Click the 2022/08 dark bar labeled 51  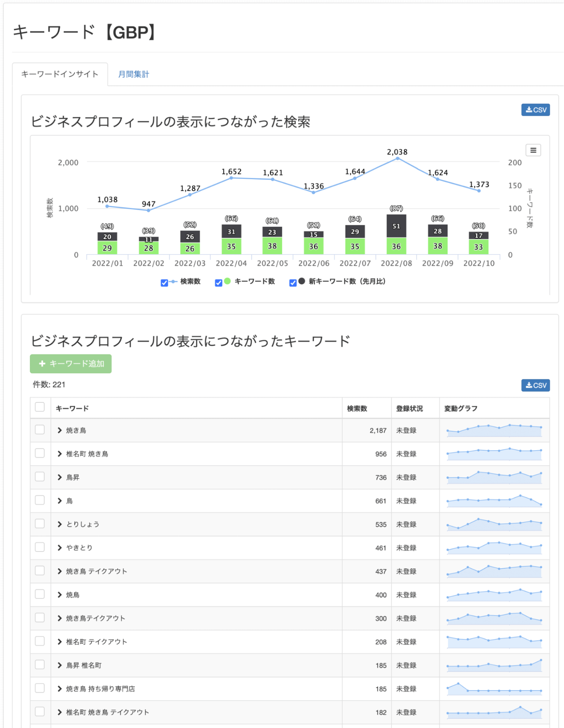click(x=396, y=226)
